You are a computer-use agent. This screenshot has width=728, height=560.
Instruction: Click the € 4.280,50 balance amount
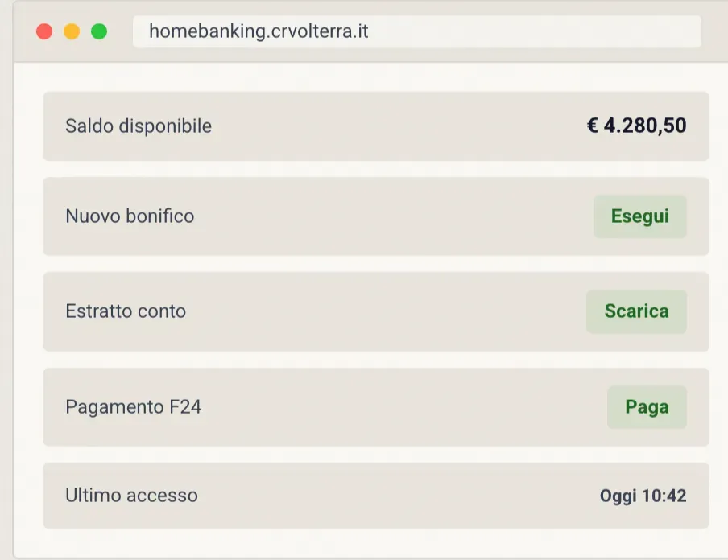pos(636,126)
